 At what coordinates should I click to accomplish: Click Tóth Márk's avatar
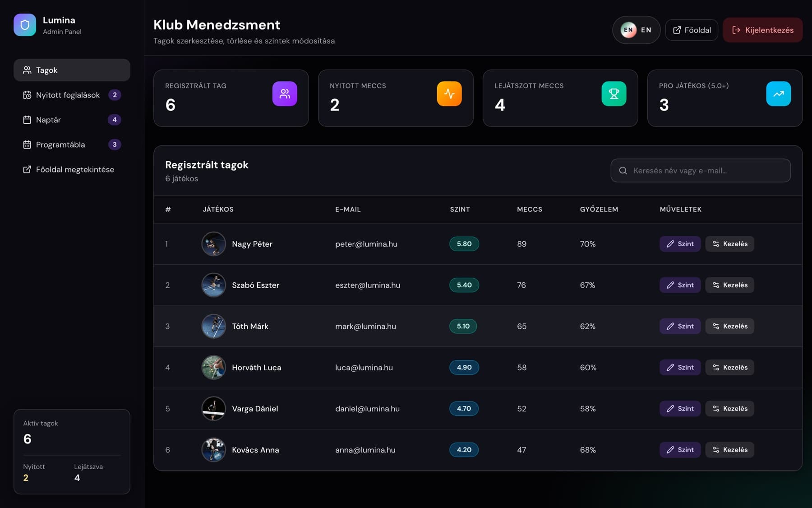coord(213,326)
